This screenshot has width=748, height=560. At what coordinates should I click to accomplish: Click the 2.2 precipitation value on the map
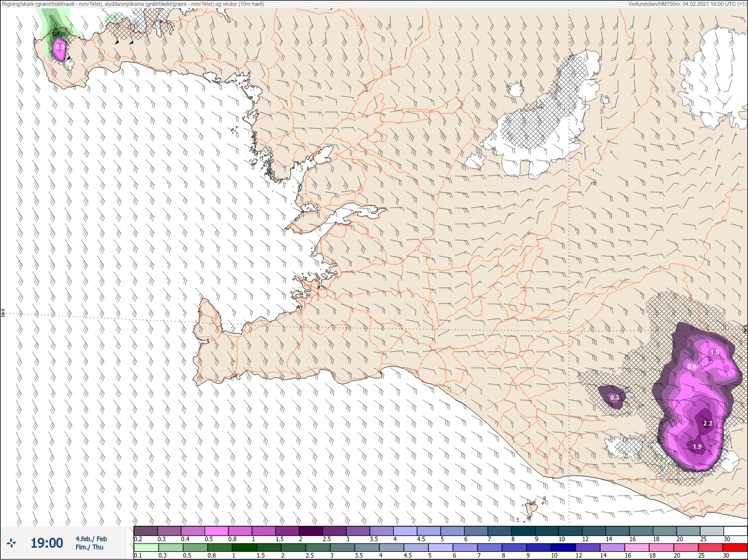pyautogui.click(x=707, y=423)
